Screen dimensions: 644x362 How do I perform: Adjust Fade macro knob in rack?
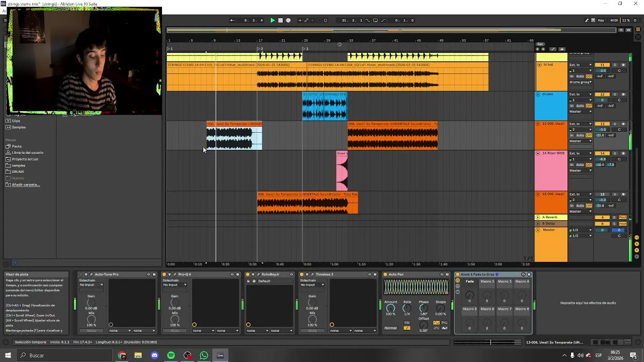tap(469, 295)
